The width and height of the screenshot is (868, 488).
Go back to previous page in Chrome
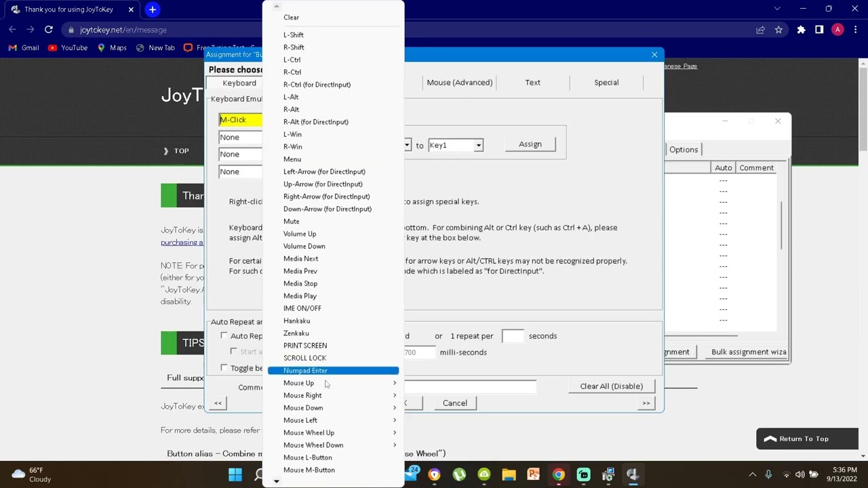click(x=12, y=30)
